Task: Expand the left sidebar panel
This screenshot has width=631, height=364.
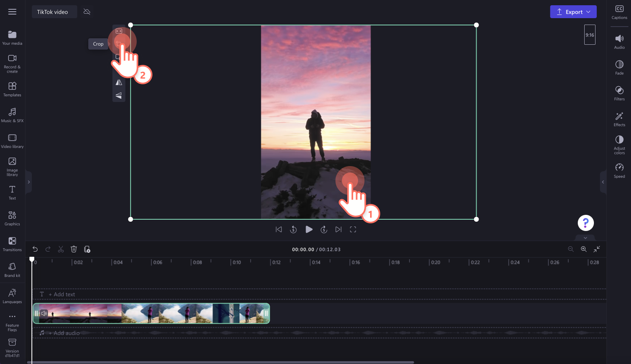Action: 29,182
